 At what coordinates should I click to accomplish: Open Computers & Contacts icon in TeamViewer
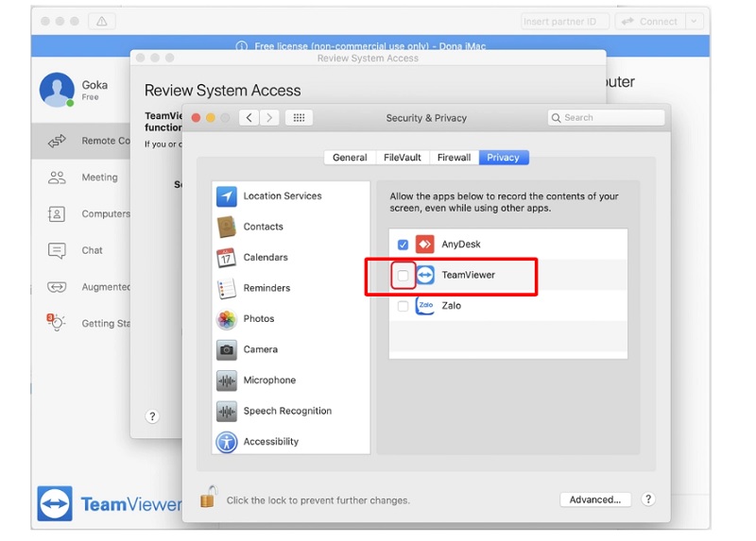[x=57, y=214]
